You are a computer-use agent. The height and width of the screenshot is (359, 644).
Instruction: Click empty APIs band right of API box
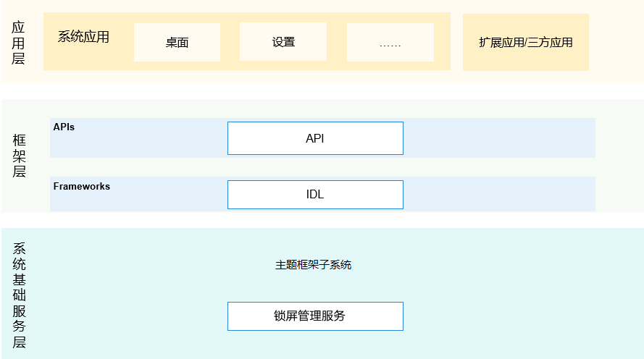point(498,138)
